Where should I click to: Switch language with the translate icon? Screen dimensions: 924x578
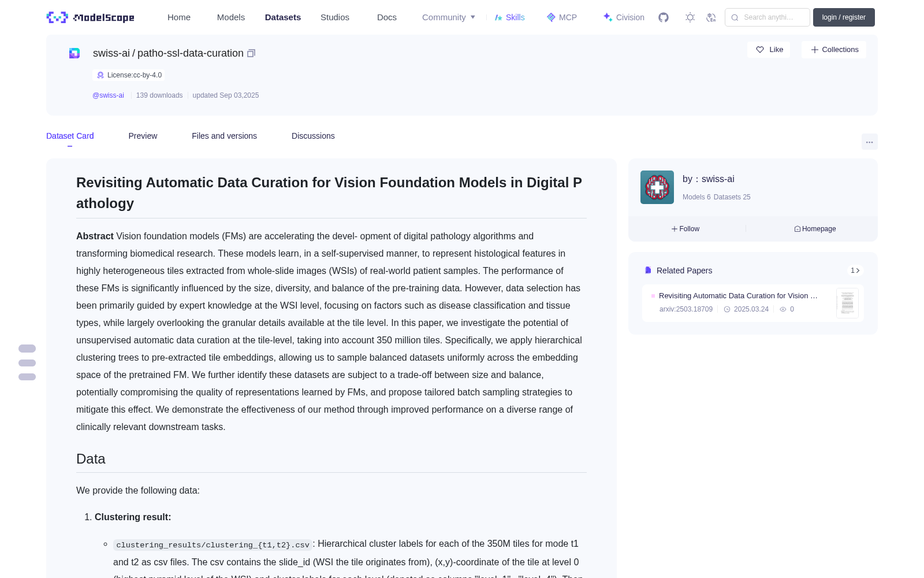point(711,17)
